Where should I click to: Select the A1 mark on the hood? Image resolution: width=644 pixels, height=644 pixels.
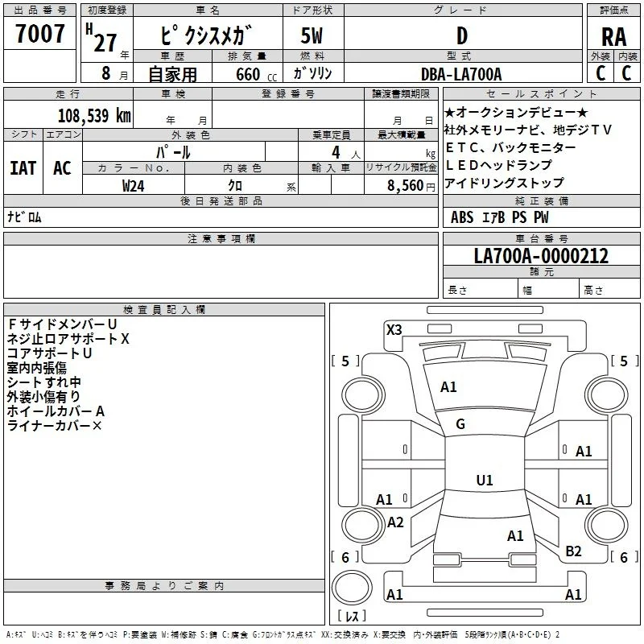[448, 387]
